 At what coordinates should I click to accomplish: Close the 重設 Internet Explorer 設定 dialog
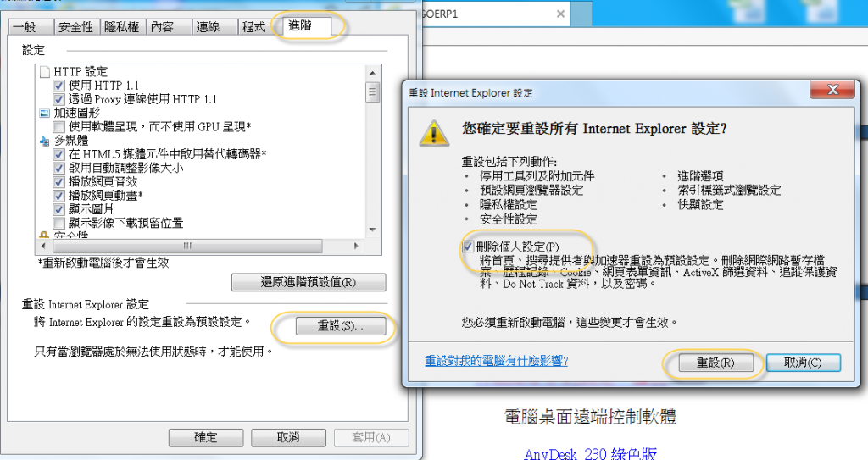pyautogui.click(x=832, y=90)
